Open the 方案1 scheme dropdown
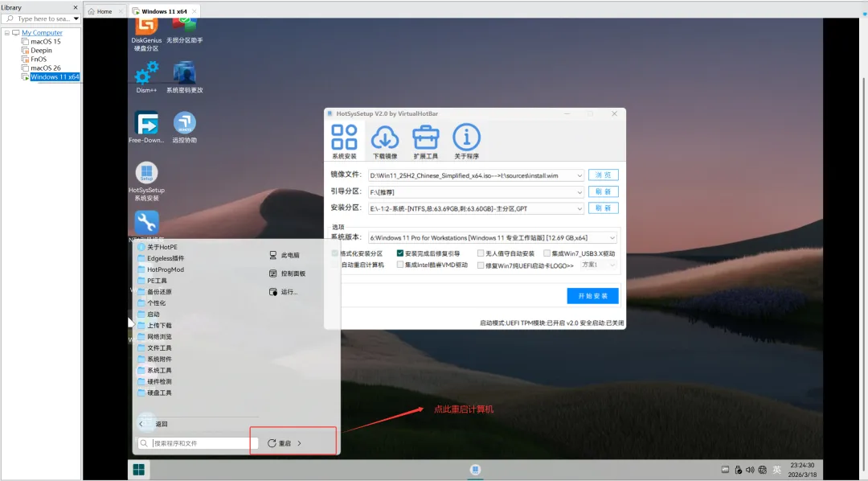 (x=599, y=265)
